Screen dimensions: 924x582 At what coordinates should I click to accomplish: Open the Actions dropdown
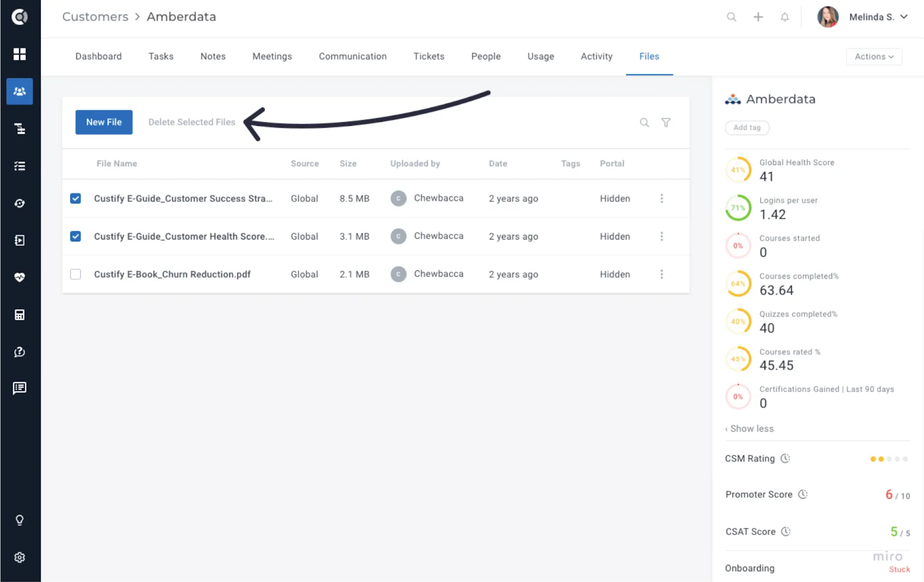pos(874,57)
